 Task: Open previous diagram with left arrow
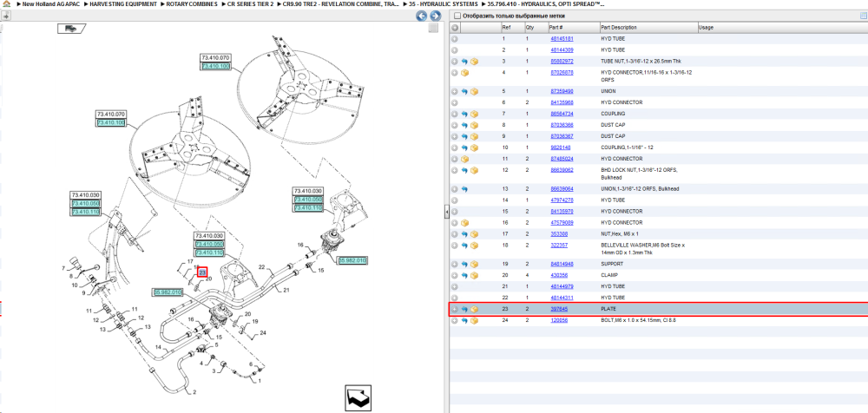point(422,16)
